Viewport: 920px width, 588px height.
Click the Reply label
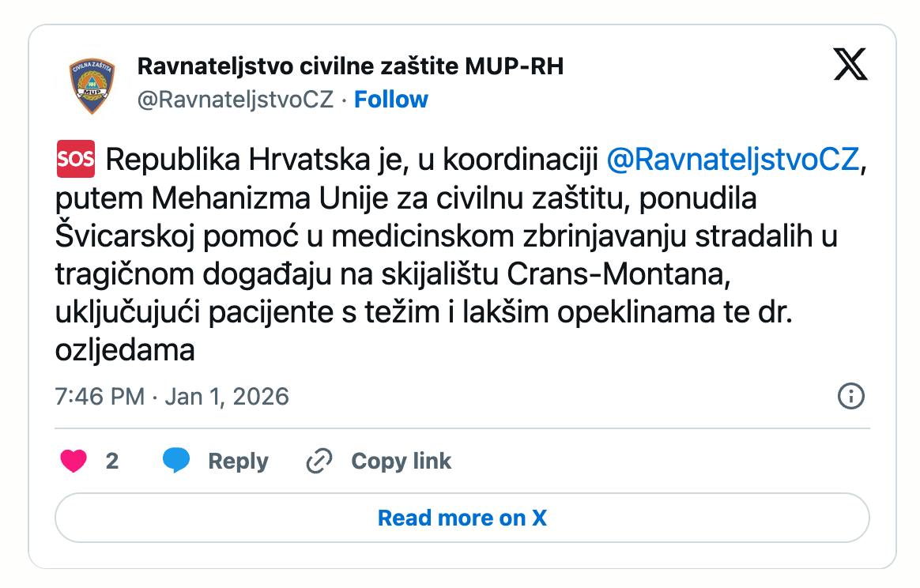238,461
